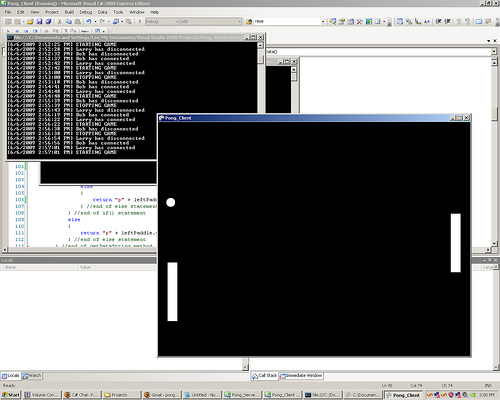500x400 pixels.
Task: Click the white ball in Pong game
Action: tap(171, 202)
